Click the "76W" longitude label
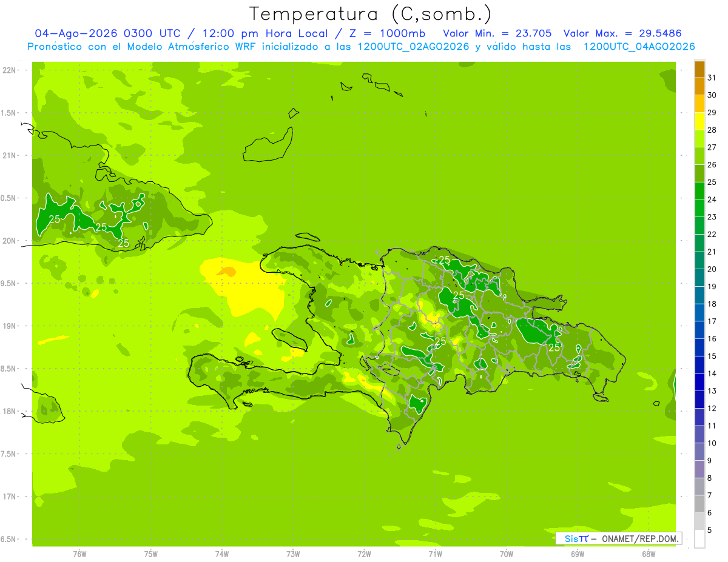Screen dimensions: 728x562 (79, 554)
